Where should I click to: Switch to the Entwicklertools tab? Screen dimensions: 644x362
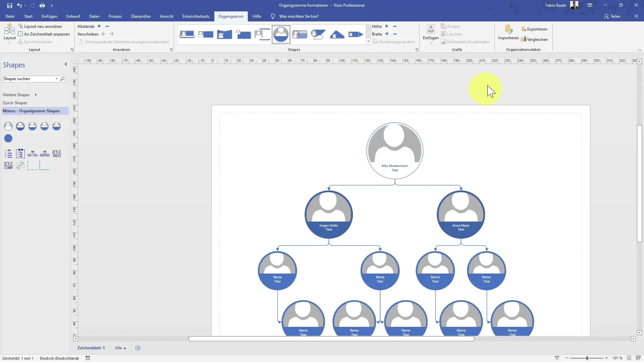coord(196,16)
